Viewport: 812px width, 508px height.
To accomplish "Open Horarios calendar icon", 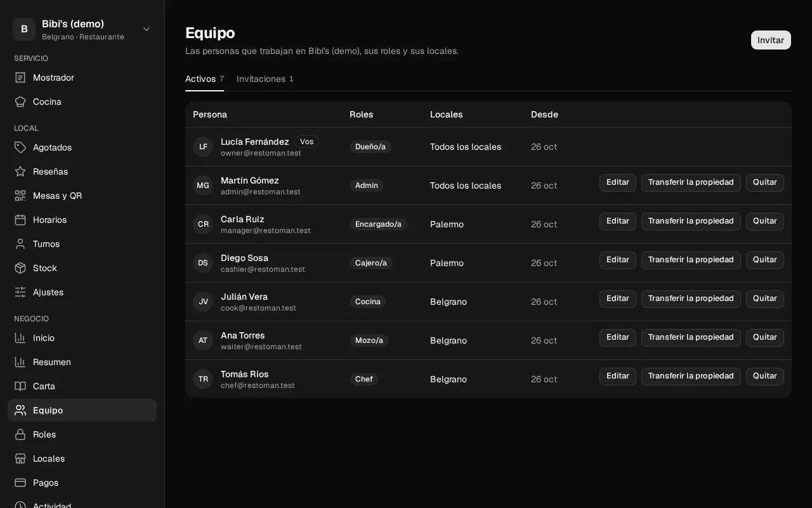I will point(20,220).
